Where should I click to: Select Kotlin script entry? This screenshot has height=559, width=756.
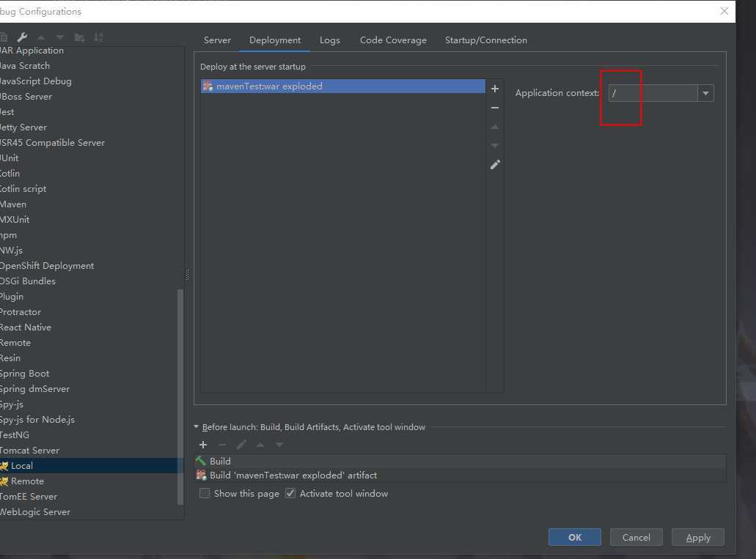(23, 189)
